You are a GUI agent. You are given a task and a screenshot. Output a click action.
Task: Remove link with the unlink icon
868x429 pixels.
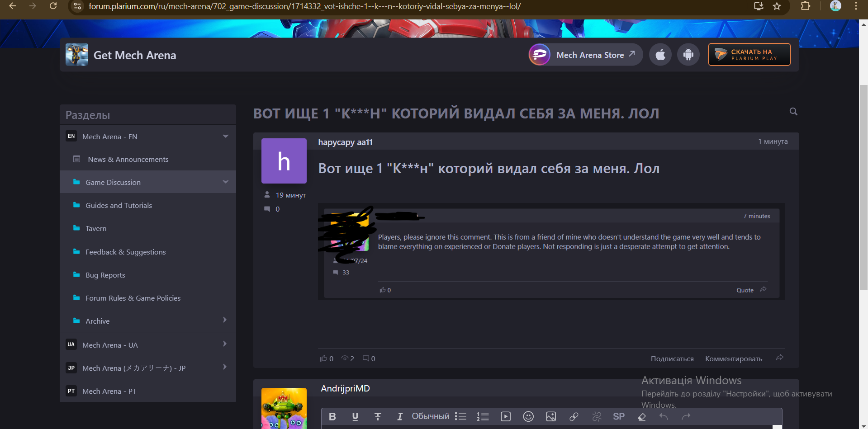click(597, 416)
